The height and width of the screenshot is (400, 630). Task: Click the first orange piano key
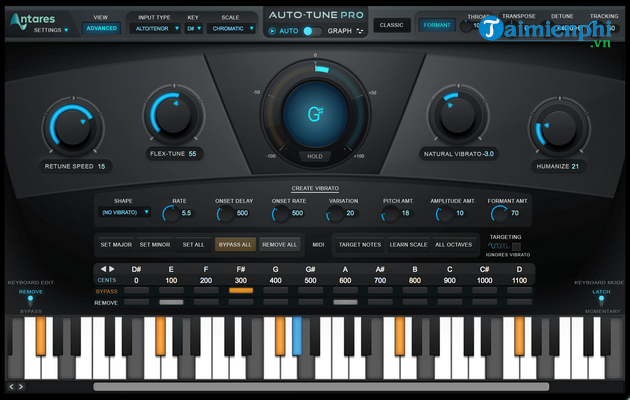tap(41, 335)
